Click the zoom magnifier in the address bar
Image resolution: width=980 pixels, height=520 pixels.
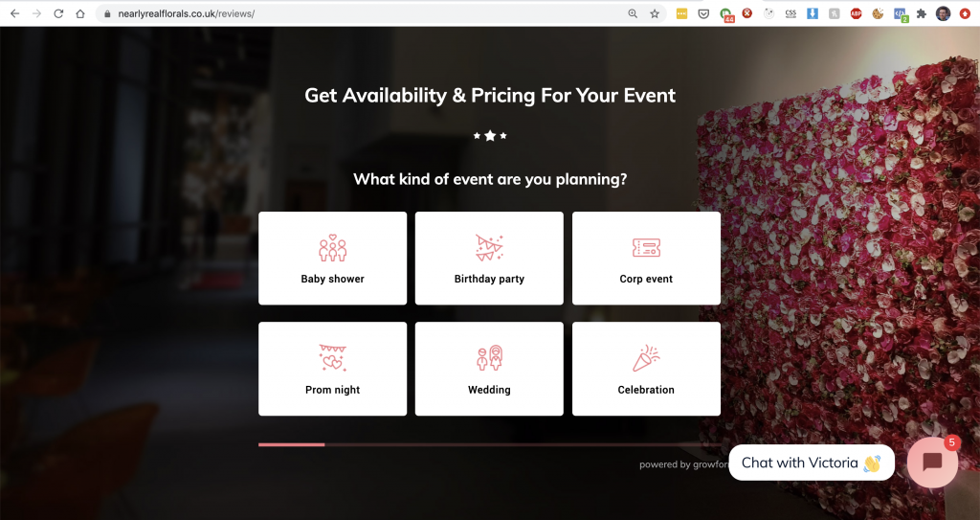pyautogui.click(x=633, y=13)
